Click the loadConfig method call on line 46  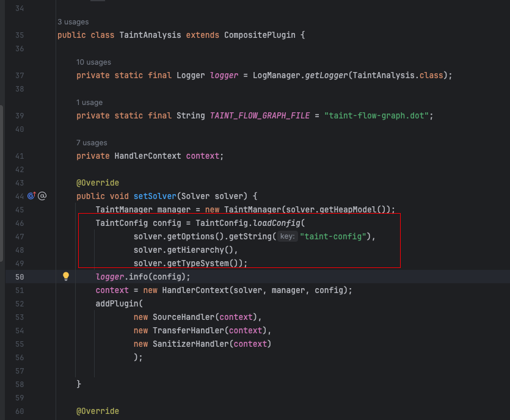coord(277,223)
